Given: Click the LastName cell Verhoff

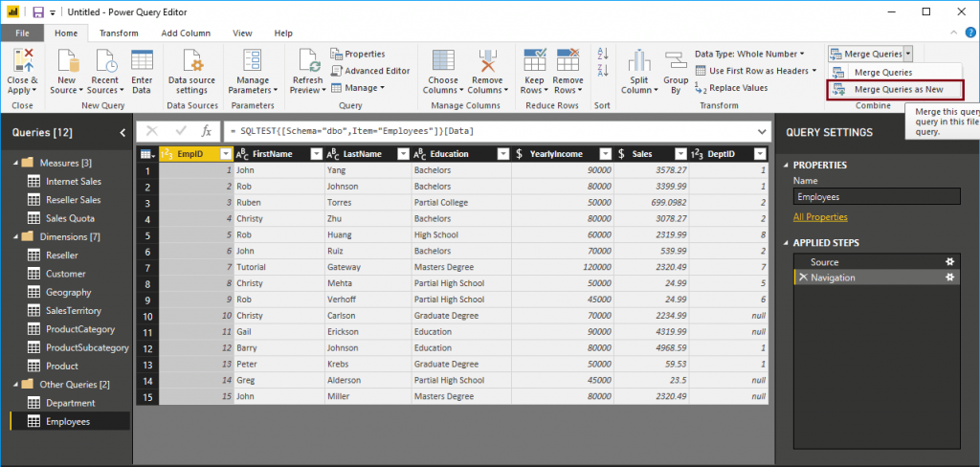Looking at the screenshot, I should click(367, 300).
